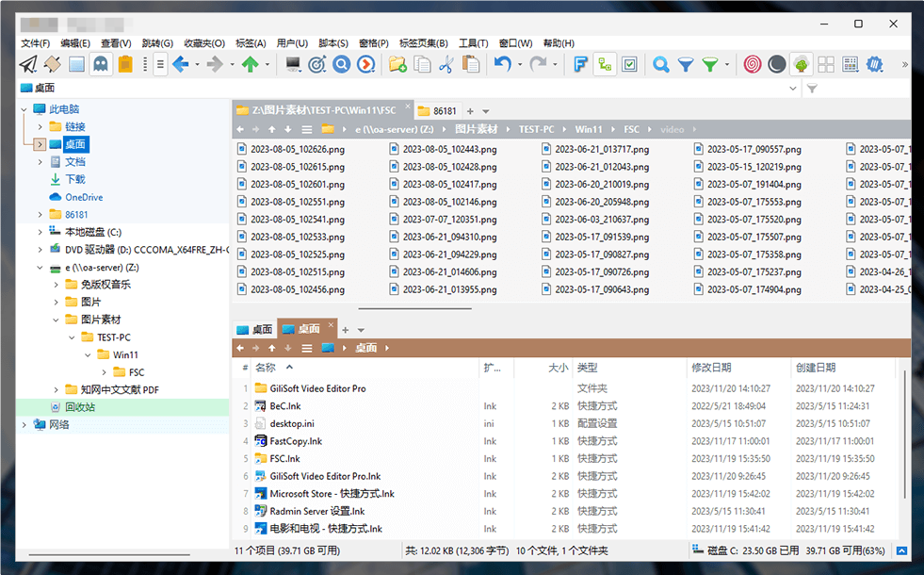Close the FSC tab with its X
Viewport: 924px width, 575px height.
407,107
